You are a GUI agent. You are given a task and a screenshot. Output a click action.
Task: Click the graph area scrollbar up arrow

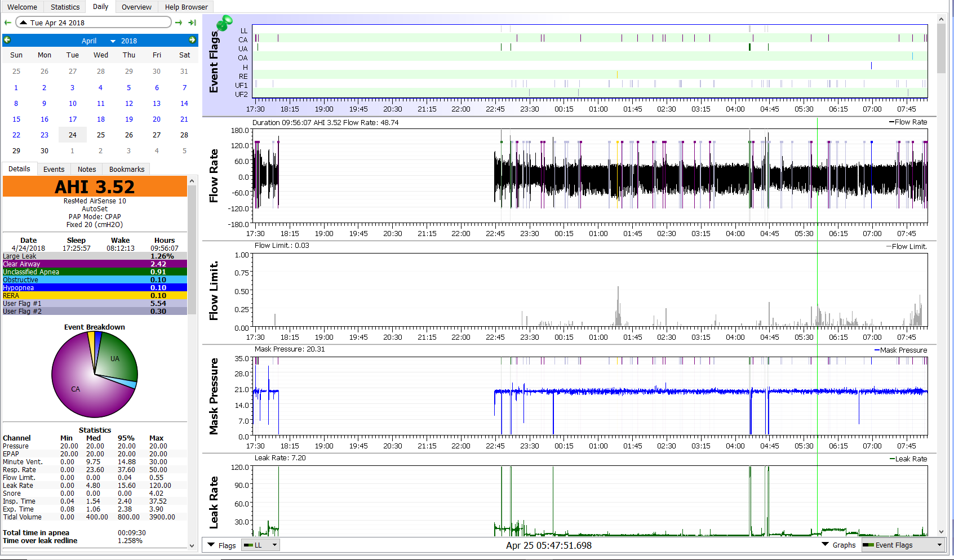[941, 19]
